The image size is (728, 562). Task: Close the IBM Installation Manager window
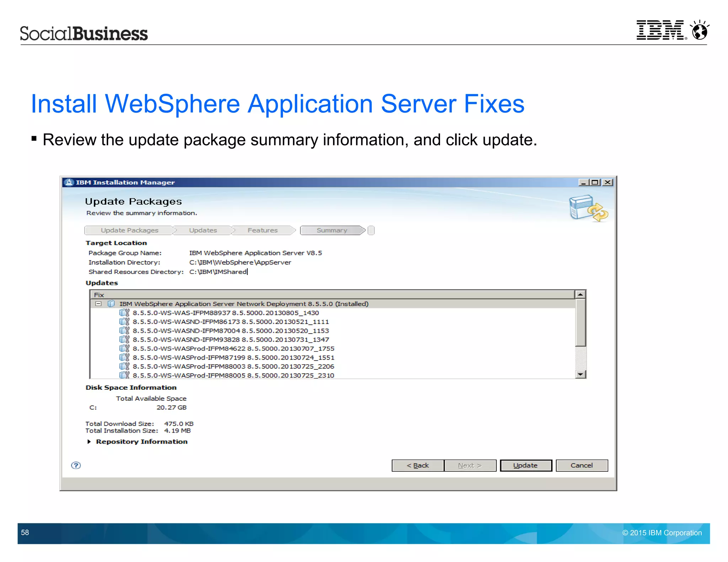point(608,182)
